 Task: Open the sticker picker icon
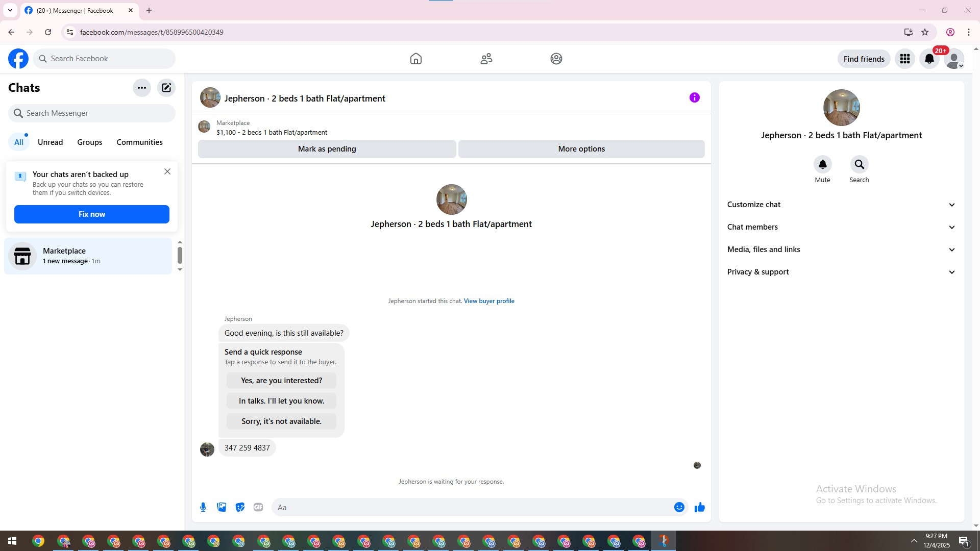tap(240, 507)
